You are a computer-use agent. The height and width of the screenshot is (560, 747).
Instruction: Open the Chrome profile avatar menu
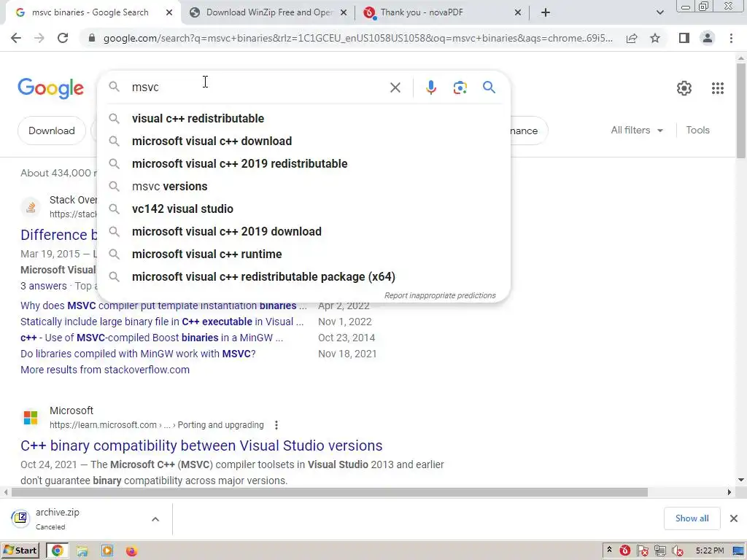(x=708, y=38)
